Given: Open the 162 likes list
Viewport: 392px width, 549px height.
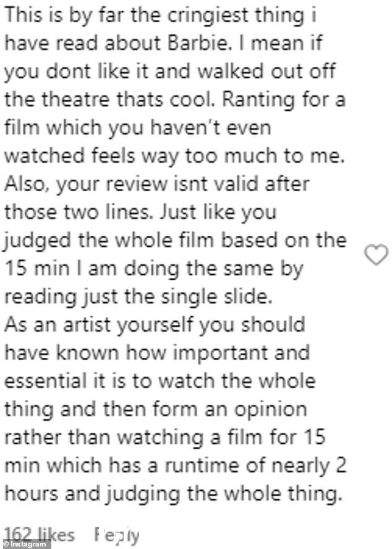Looking at the screenshot, I should 39,535.
